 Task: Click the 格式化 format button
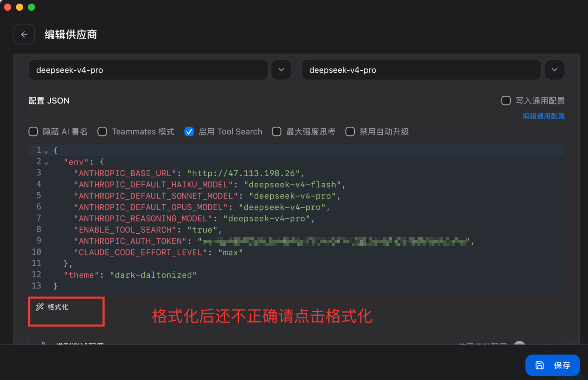(x=52, y=307)
